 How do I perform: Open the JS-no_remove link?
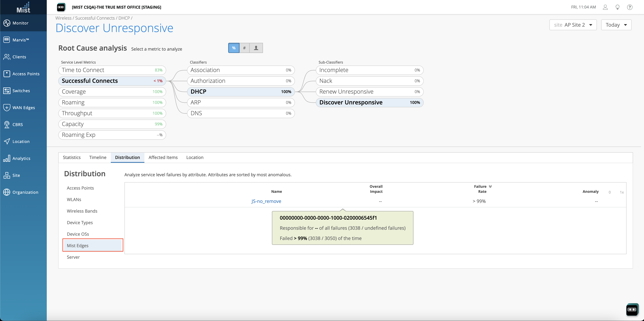tap(266, 201)
